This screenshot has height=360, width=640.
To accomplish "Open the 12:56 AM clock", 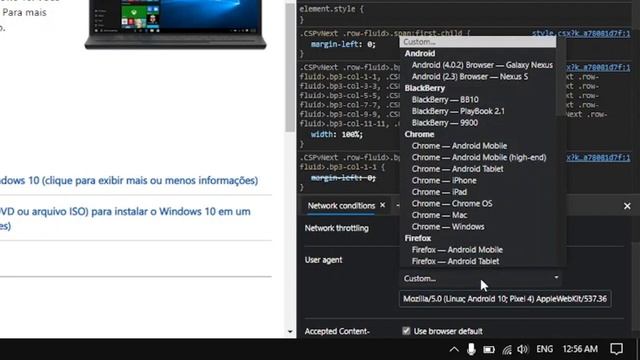I will tap(580, 349).
